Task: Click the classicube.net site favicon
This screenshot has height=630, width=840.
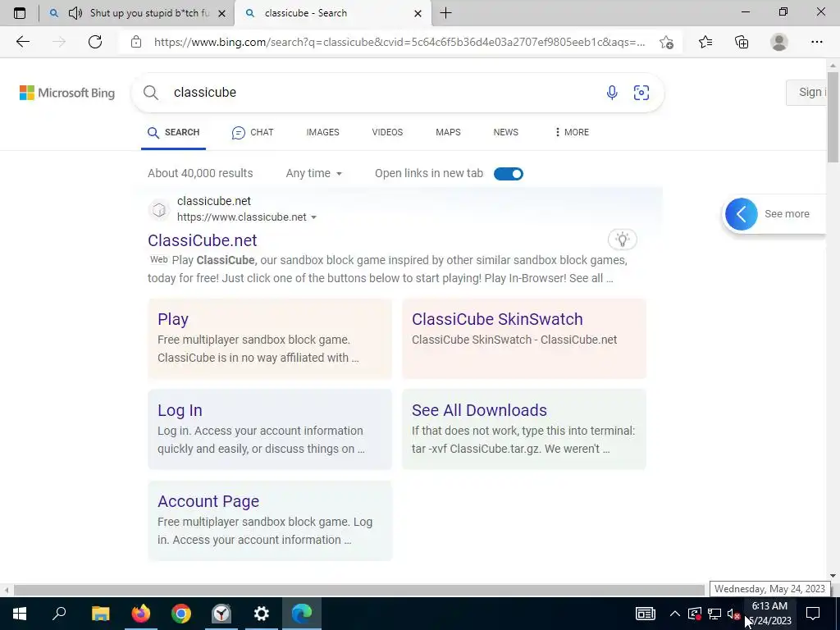Action: (159, 209)
